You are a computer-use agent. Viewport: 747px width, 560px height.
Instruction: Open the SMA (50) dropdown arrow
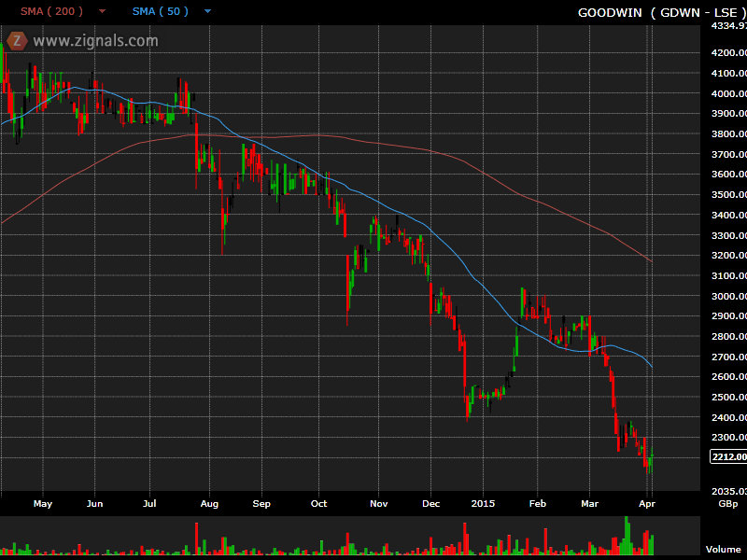coord(207,12)
